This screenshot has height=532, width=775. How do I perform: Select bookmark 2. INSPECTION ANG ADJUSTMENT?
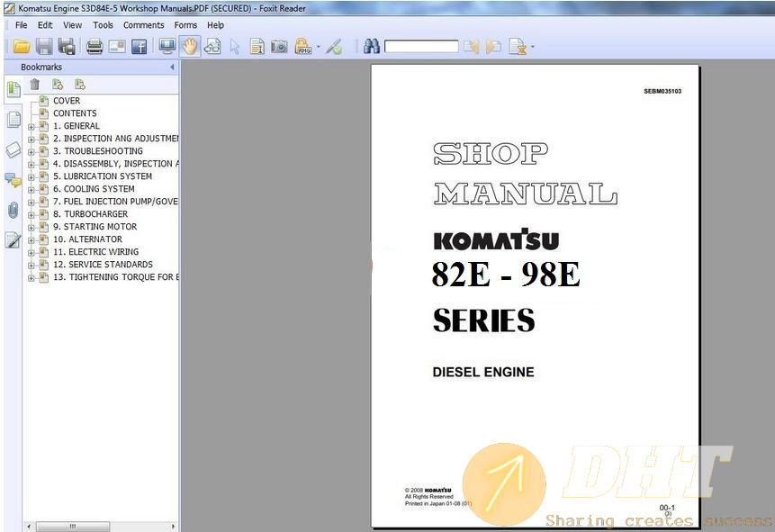click(116, 139)
